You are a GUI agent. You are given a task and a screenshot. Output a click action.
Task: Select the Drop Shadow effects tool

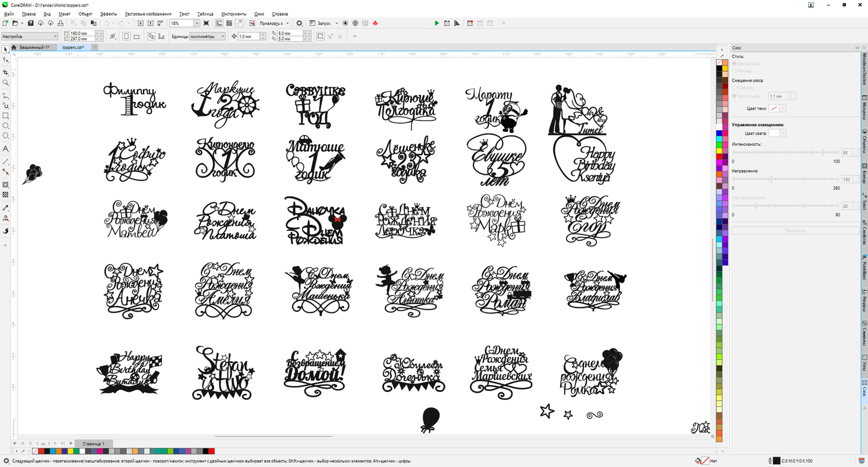click(x=6, y=185)
